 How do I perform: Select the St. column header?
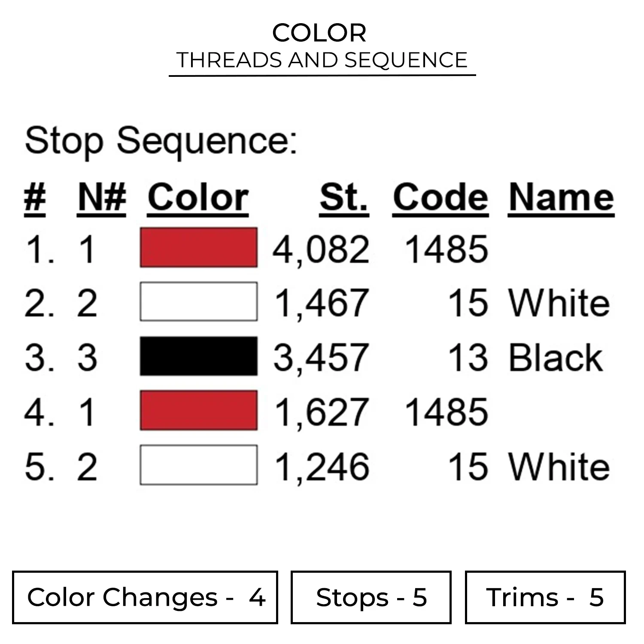click(344, 197)
